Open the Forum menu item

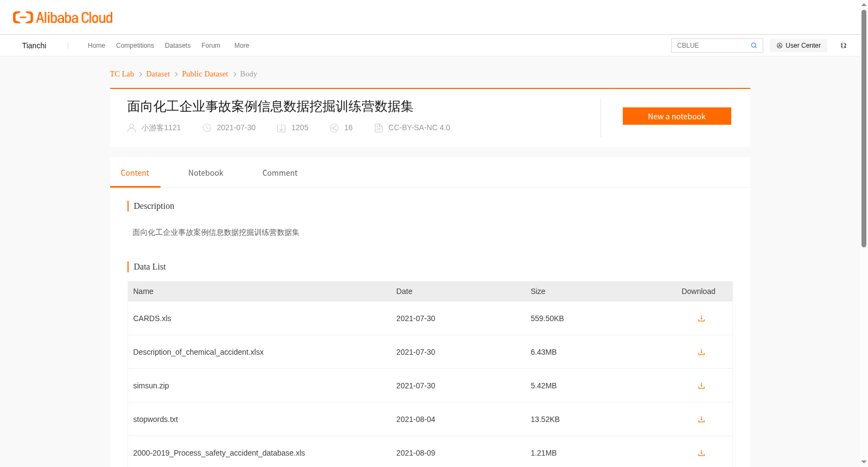(210, 46)
